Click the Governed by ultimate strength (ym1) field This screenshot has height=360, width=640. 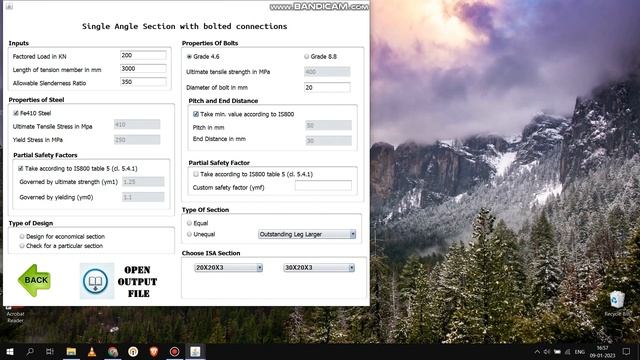pos(143,182)
